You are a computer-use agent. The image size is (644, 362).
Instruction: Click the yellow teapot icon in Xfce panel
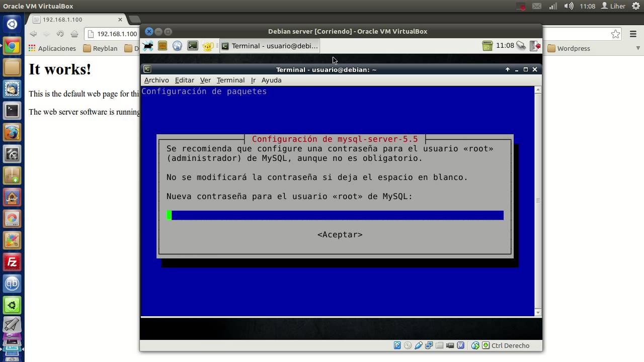pos(208,46)
